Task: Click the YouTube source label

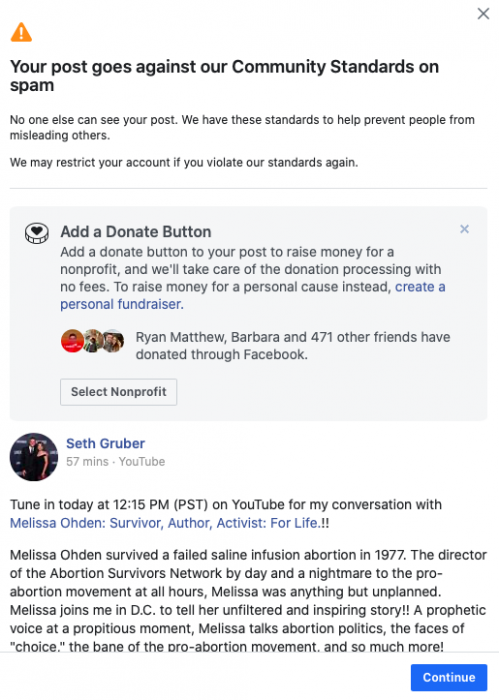Action: (x=141, y=462)
